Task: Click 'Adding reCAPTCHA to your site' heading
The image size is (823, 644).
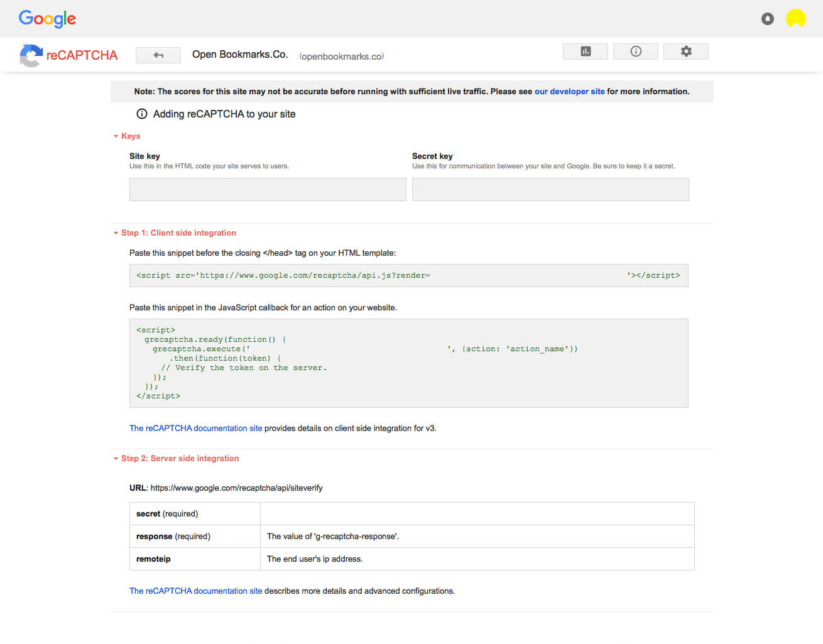Action: point(224,114)
